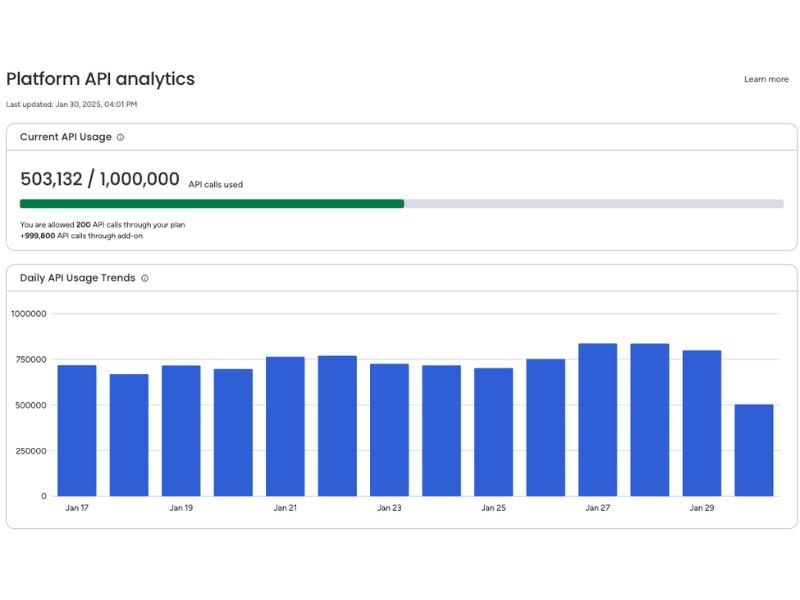800x600 pixels.
Task: Click the Jan 17 x-axis label
Action: 77,508
